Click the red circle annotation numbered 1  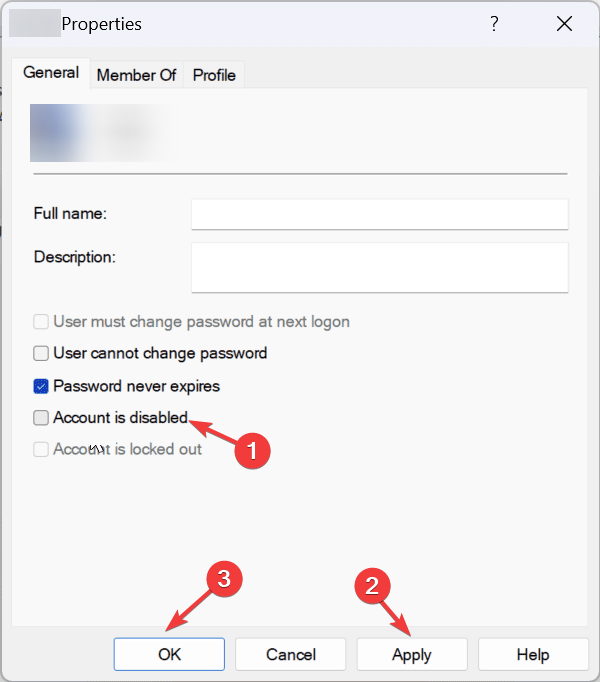click(x=252, y=451)
